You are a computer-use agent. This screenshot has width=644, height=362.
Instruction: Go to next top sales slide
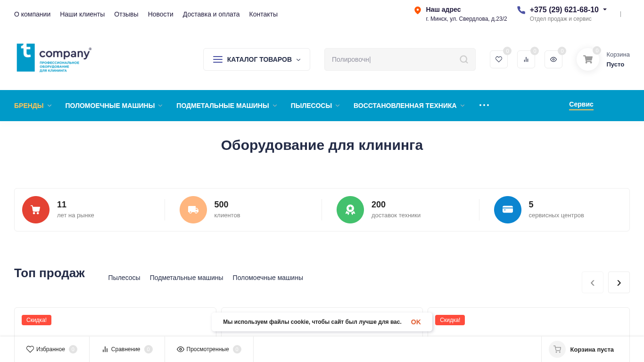pyautogui.click(x=619, y=282)
